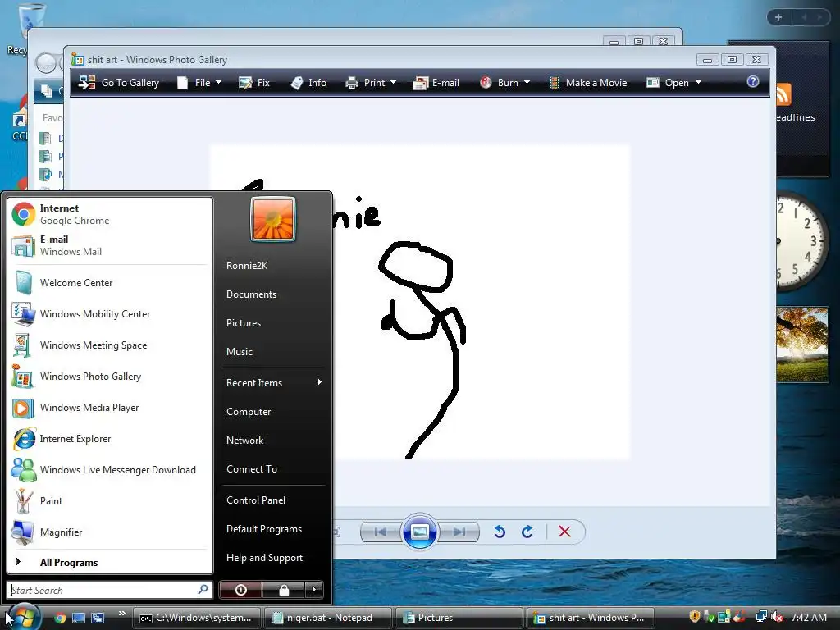Open Default Programs
The width and height of the screenshot is (840, 630).
click(x=273, y=529)
